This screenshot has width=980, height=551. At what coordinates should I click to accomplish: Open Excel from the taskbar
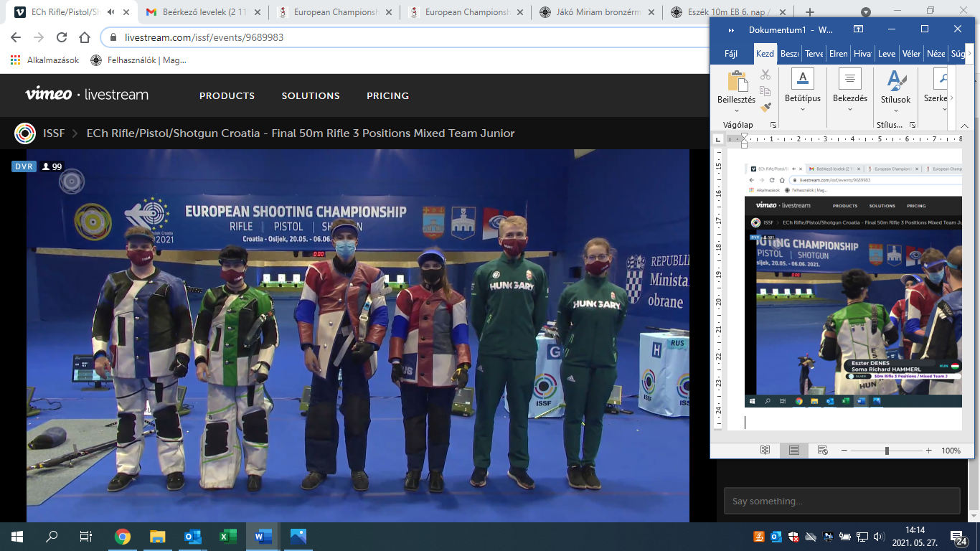coord(227,537)
